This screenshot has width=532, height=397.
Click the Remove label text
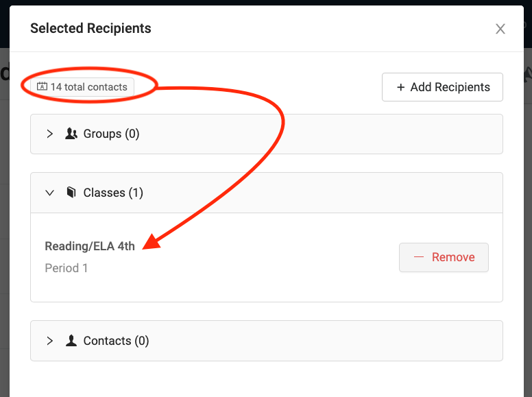(453, 257)
